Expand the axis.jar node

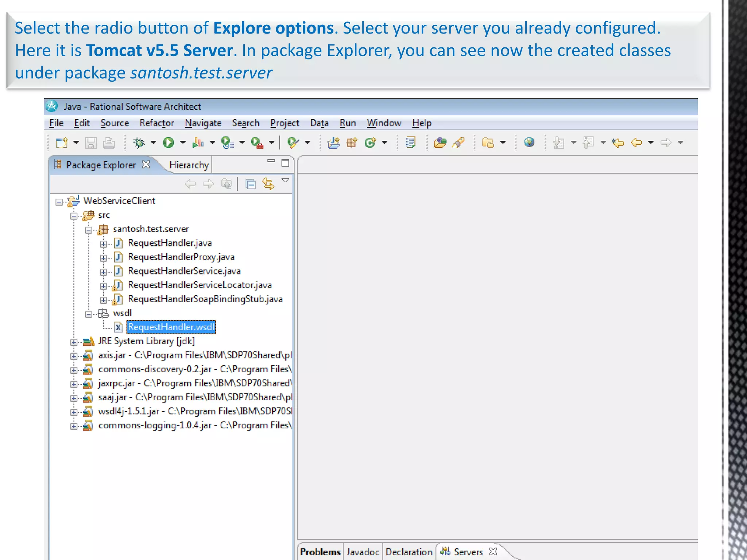74,356
